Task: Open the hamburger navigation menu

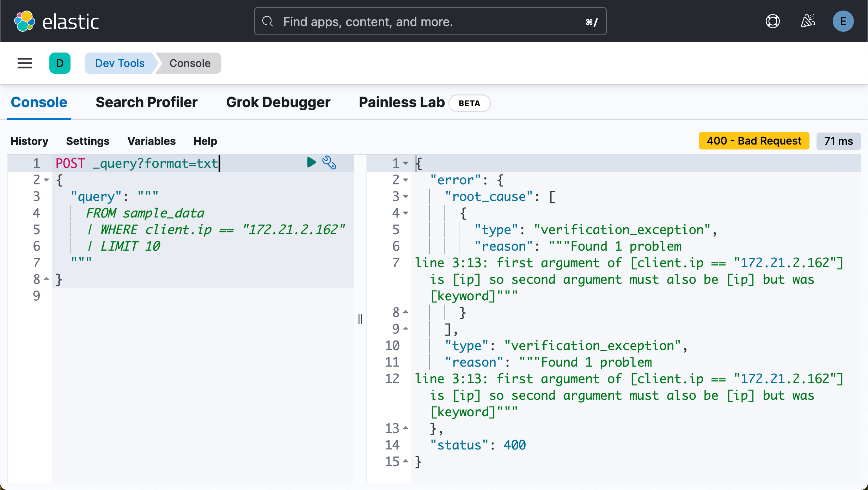Action: (25, 63)
